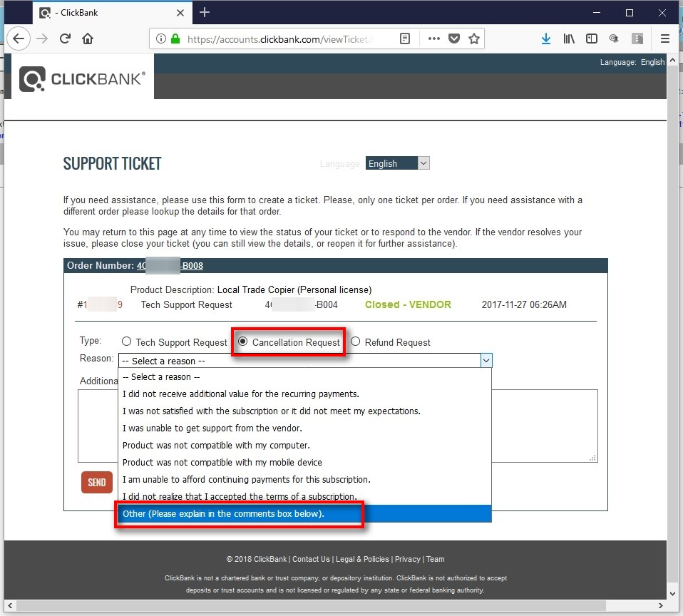Select Cancellation Request radio button

[x=242, y=341]
